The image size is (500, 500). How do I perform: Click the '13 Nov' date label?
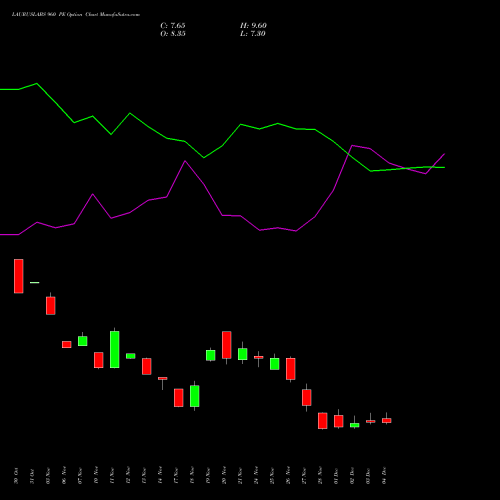(x=144, y=476)
